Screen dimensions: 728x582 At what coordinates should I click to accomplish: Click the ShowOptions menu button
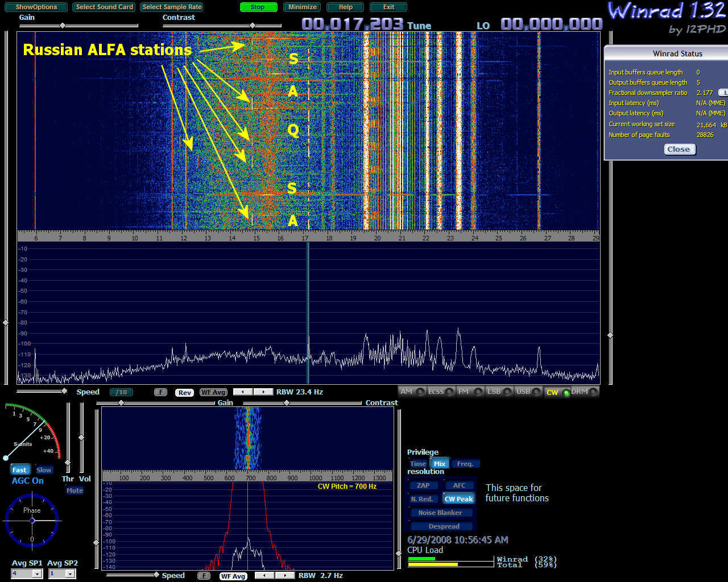coord(36,7)
